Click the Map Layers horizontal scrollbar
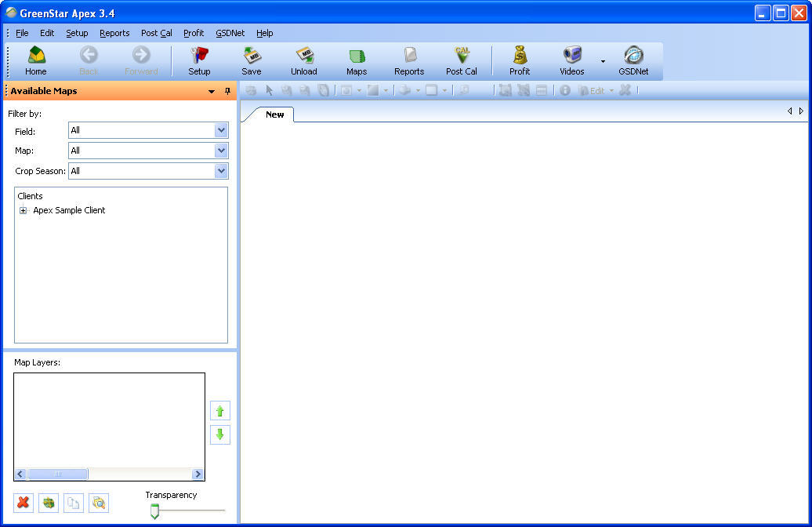 (x=109, y=474)
